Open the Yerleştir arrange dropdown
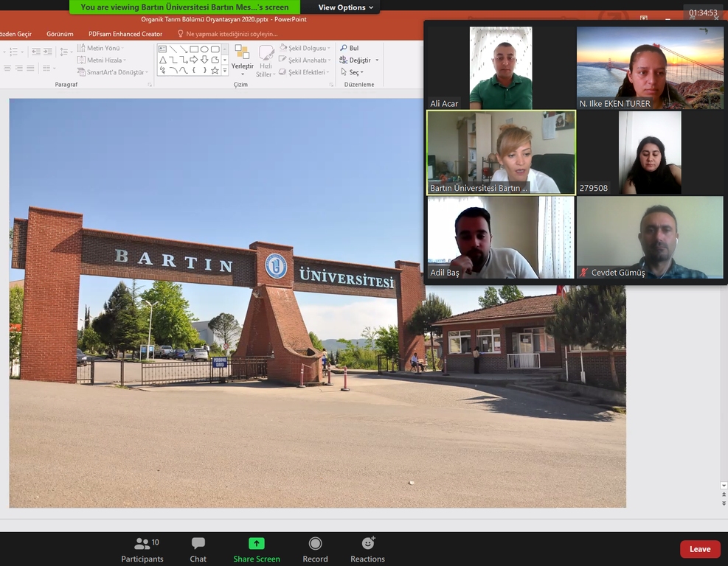 pos(243,60)
